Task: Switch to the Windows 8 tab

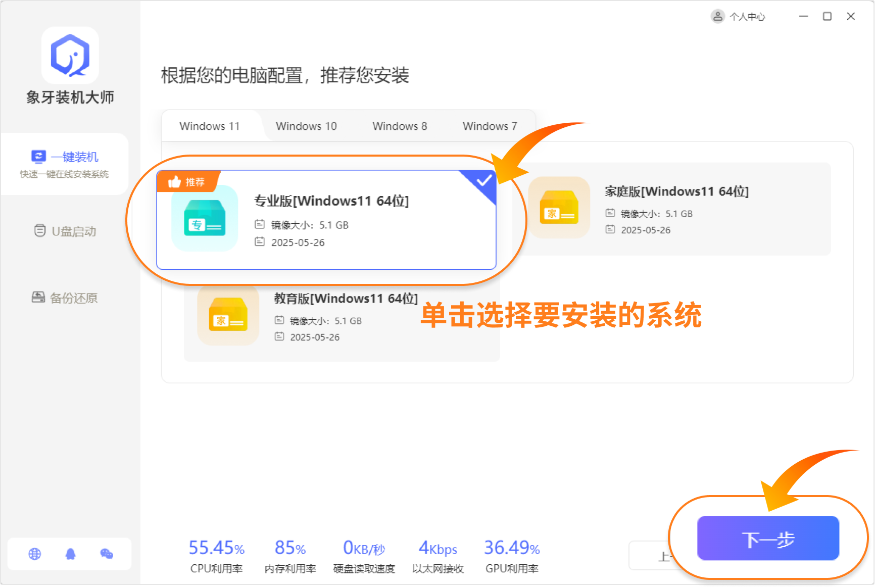Action: 400,126
